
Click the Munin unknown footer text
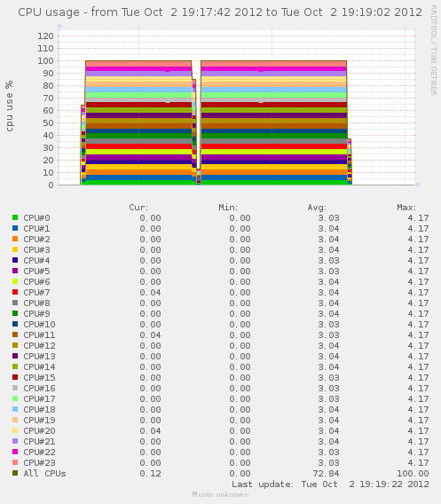click(x=220, y=494)
